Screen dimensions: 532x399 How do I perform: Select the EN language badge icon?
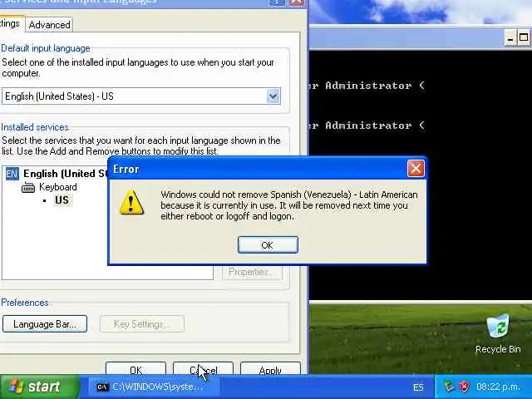tap(12, 174)
